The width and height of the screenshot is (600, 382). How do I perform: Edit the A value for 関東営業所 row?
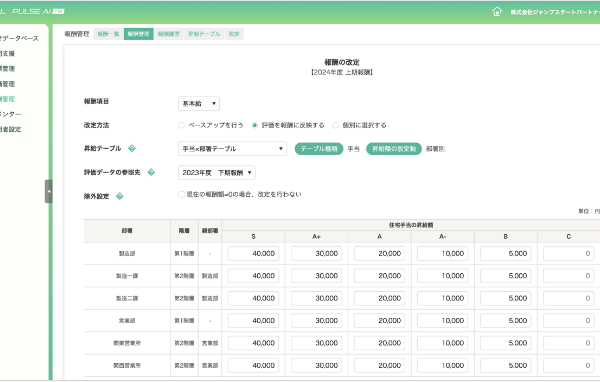380,343
